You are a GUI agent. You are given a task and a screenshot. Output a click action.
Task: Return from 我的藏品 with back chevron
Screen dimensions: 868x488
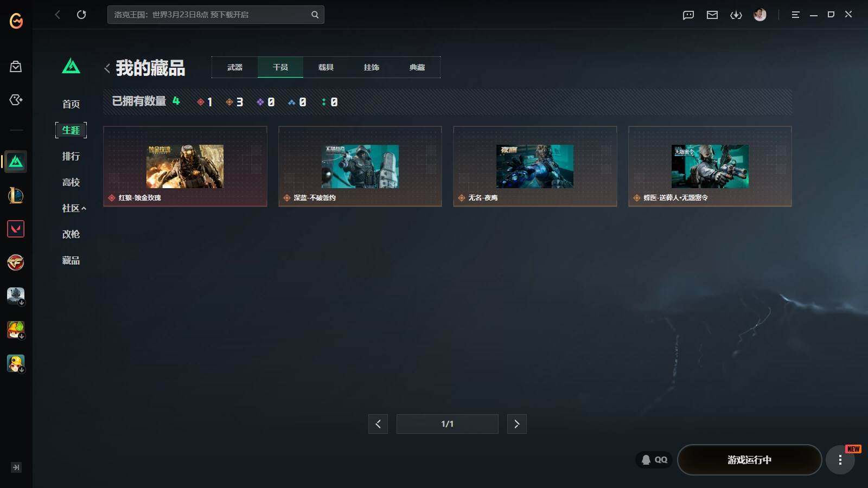[x=107, y=68]
